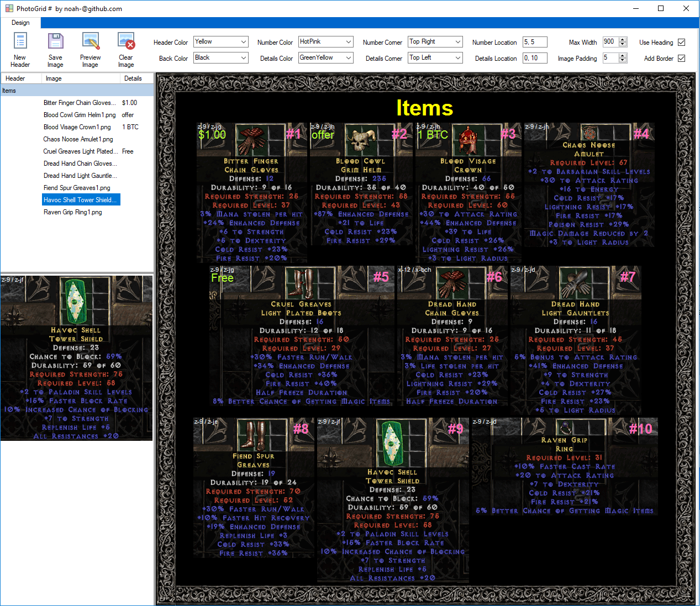Click item #1 Bitter Finger Chain Gloves tile
Viewport: 700px width, 606px height.
(252, 192)
